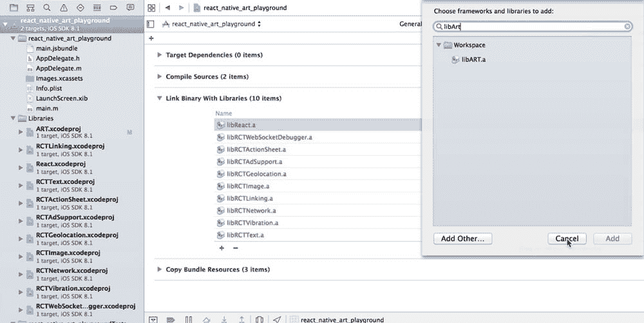The height and width of the screenshot is (323, 644).
Task: Toggle the projects and targets list sidebar
Action: 151,24
